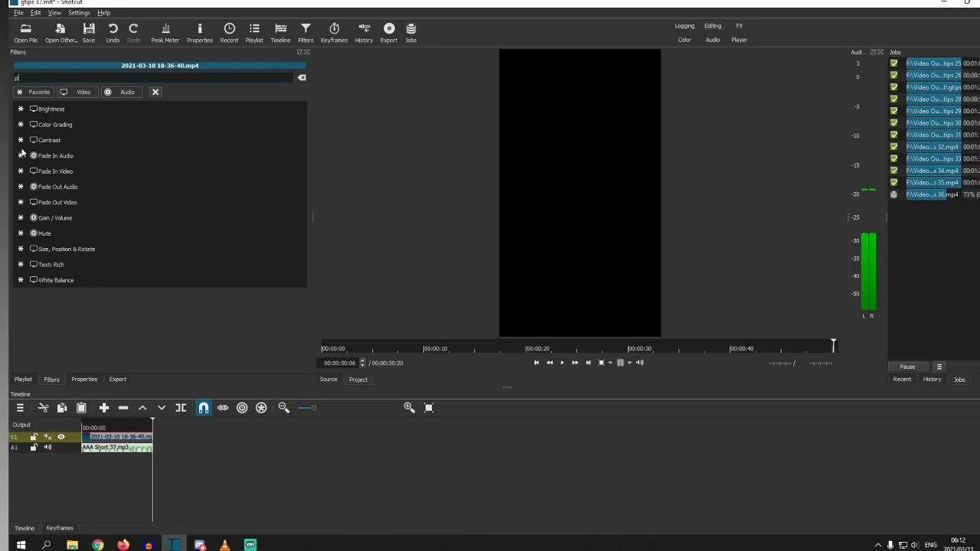Open the Properties panel from toolbar
Viewport: 980px width, 551px height.
click(x=200, y=32)
